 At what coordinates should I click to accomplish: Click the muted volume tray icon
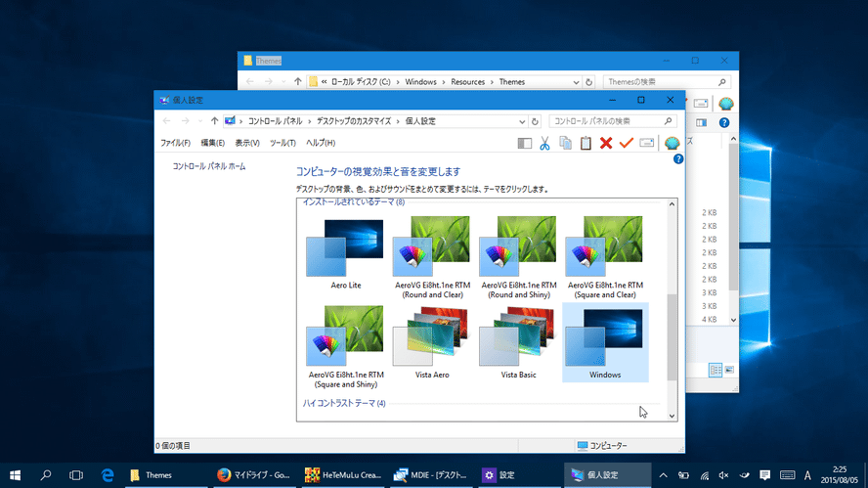[723, 475]
